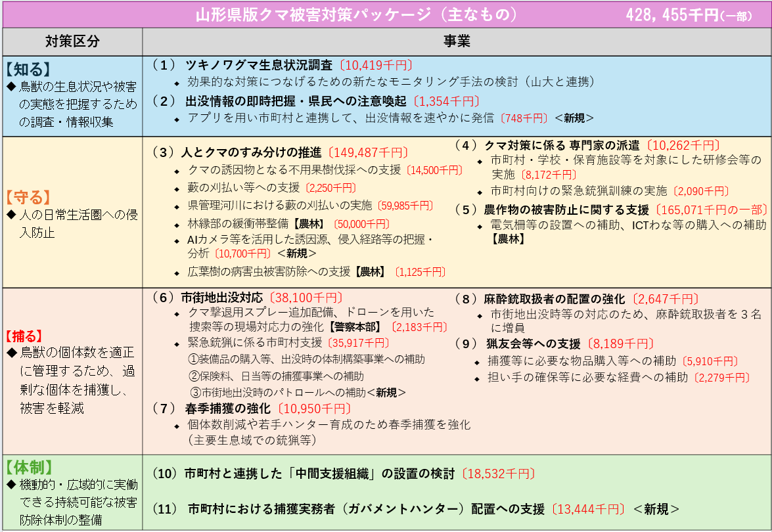Click the bullet about 新たなモニタリング手法の検討
This screenshot has height=532, width=772.
[x=391, y=81]
